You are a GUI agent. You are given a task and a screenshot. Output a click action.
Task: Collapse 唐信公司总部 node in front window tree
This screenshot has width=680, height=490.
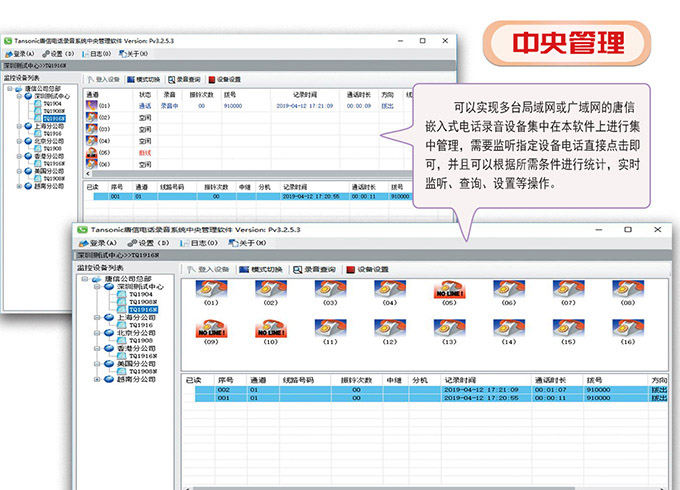(x=85, y=279)
